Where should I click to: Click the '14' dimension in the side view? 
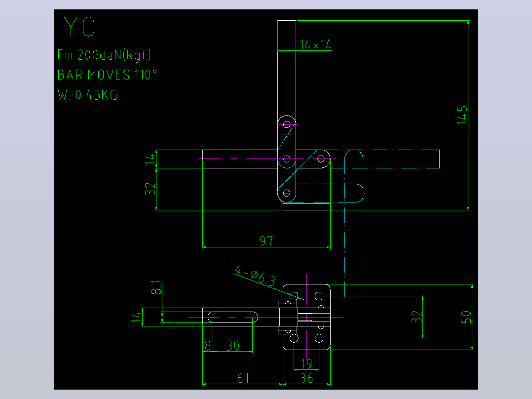150,159
